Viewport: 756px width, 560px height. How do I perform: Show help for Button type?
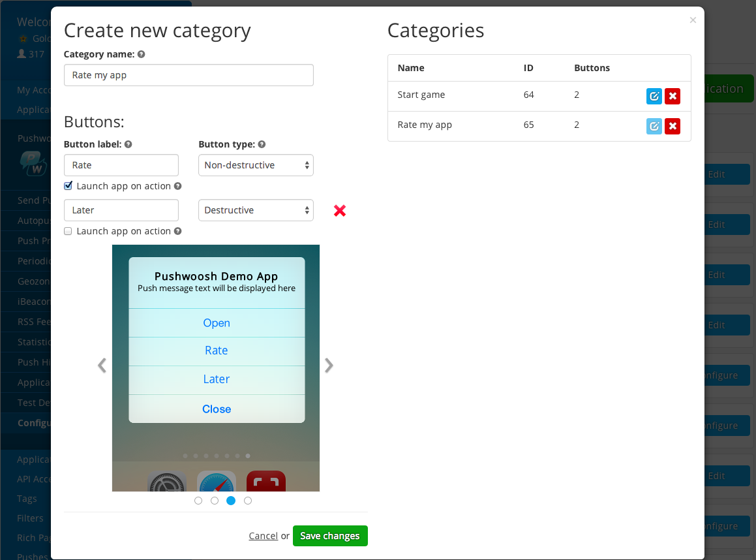(x=262, y=144)
